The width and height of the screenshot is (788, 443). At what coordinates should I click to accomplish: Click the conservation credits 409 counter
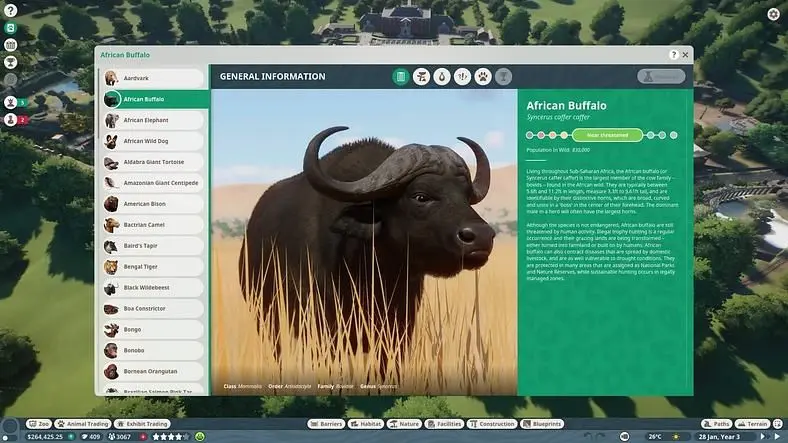[x=91, y=436]
